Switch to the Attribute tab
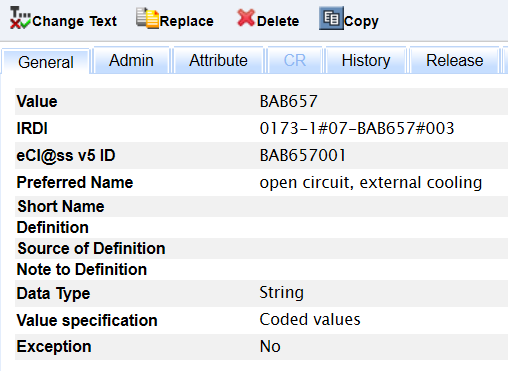This screenshot has height=371, width=508. tap(218, 61)
